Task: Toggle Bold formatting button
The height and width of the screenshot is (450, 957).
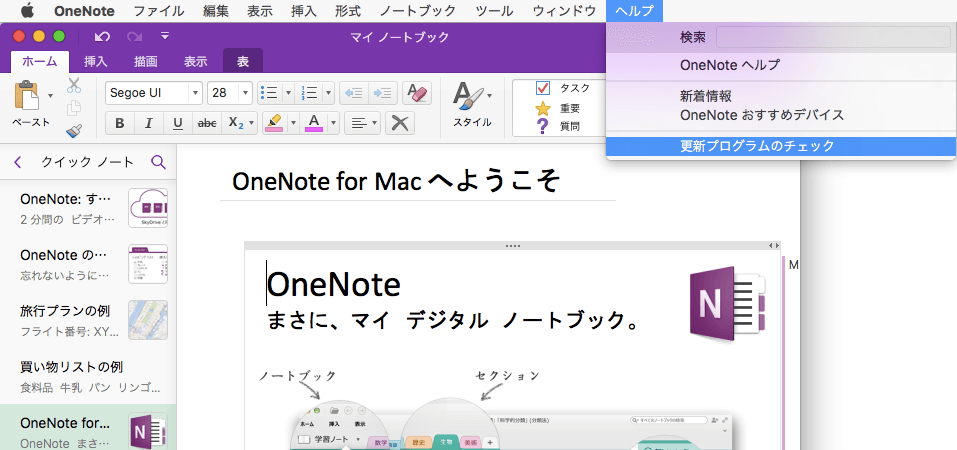Action: (x=120, y=123)
